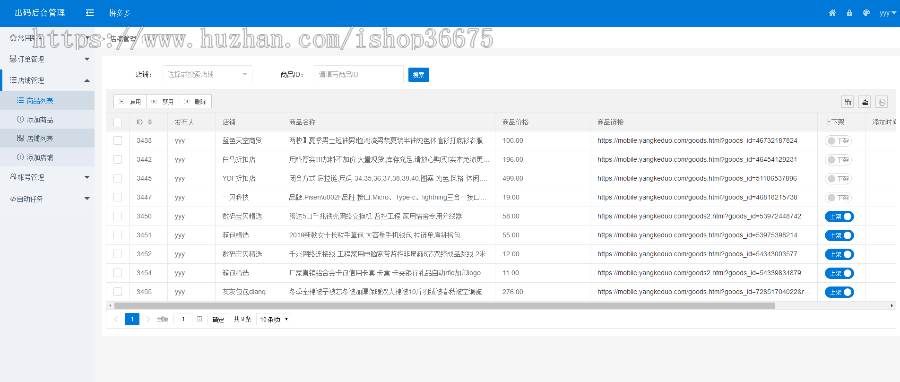The width and height of the screenshot is (900, 382).
Task: Open the rows-per-page dropdown
Action: (x=274, y=319)
